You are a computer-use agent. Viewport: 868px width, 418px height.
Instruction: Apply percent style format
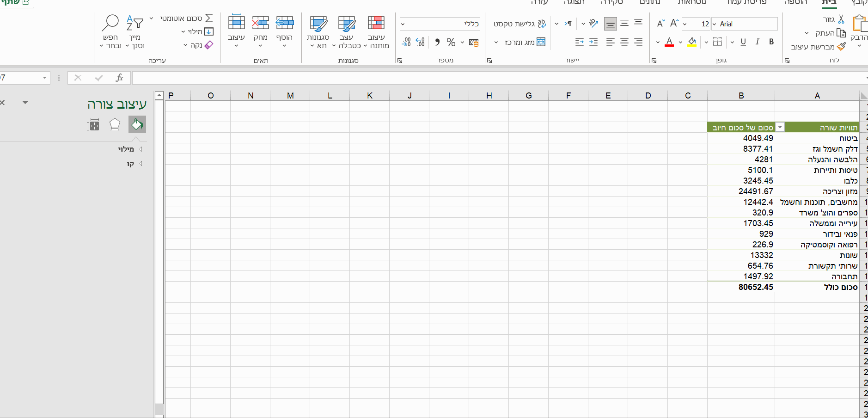pos(451,42)
